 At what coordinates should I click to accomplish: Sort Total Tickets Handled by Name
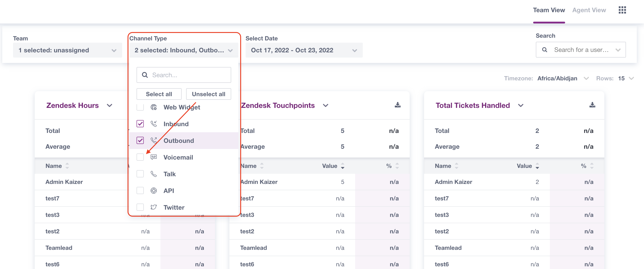[456, 166]
